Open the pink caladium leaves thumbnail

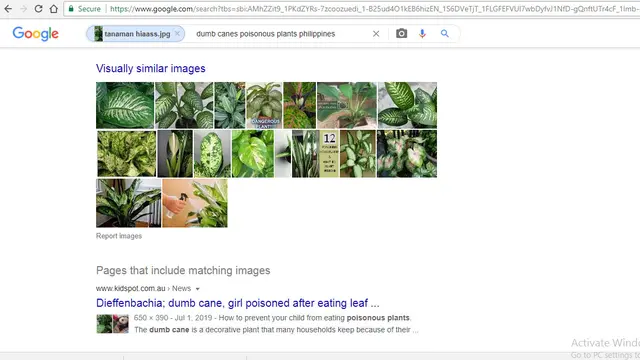point(407,154)
